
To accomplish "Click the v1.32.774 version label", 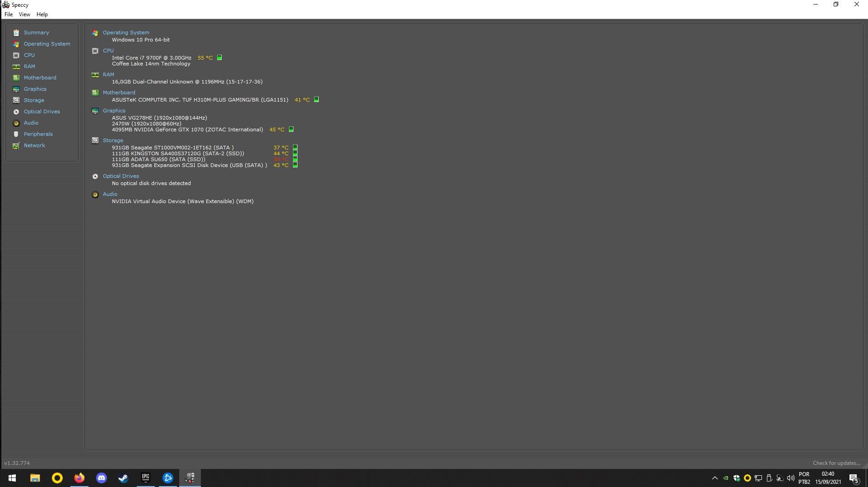I will [17, 463].
